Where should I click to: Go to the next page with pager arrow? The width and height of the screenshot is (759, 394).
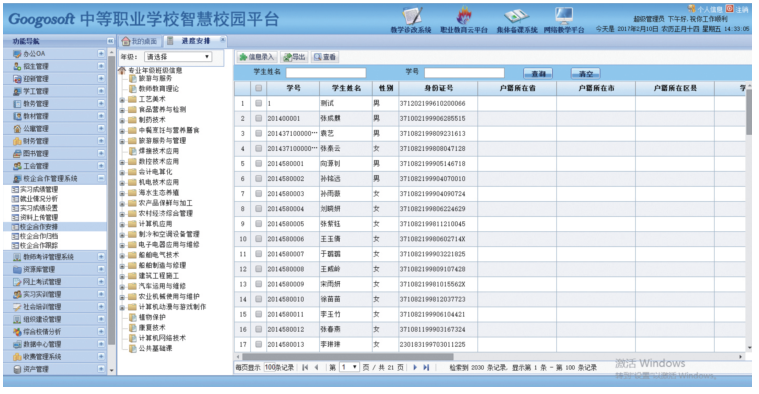coord(415,367)
